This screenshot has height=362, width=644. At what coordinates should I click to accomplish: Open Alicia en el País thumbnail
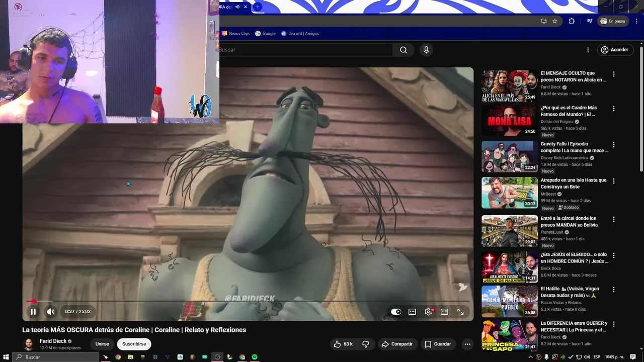point(510,86)
